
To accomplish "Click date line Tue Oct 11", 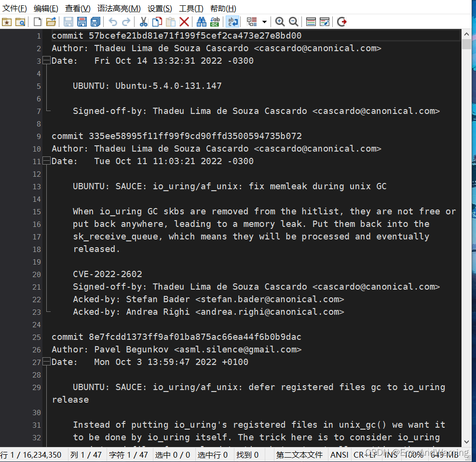I will 152,161.
